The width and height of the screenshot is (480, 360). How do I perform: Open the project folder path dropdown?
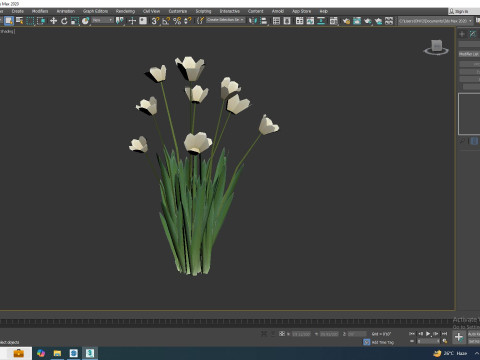pyautogui.click(x=436, y=21)
